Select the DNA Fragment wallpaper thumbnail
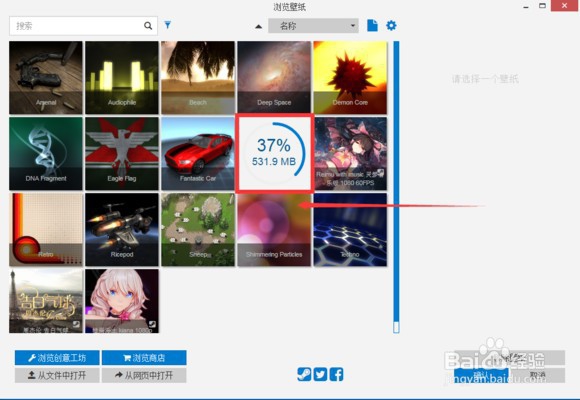580x400 pixels. [46, 154]
